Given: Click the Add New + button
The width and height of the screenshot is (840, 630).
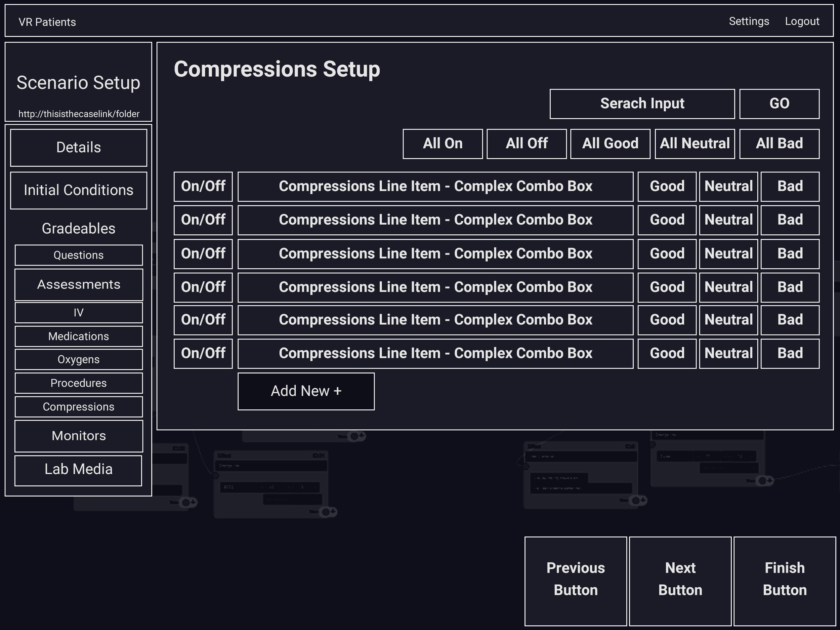Looking at the screenshot, I should 306,391.
